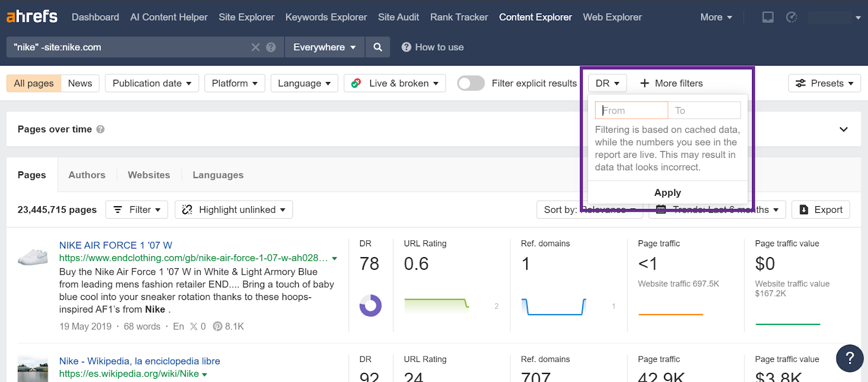The height and width of the screenshot is (382, 868).
Task: Open the Presets menu
Action: [825, 83]
